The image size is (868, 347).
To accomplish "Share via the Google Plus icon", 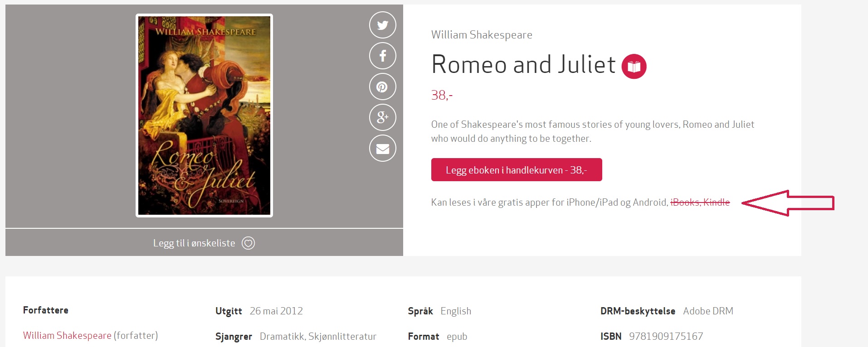I will pos(382,117).
